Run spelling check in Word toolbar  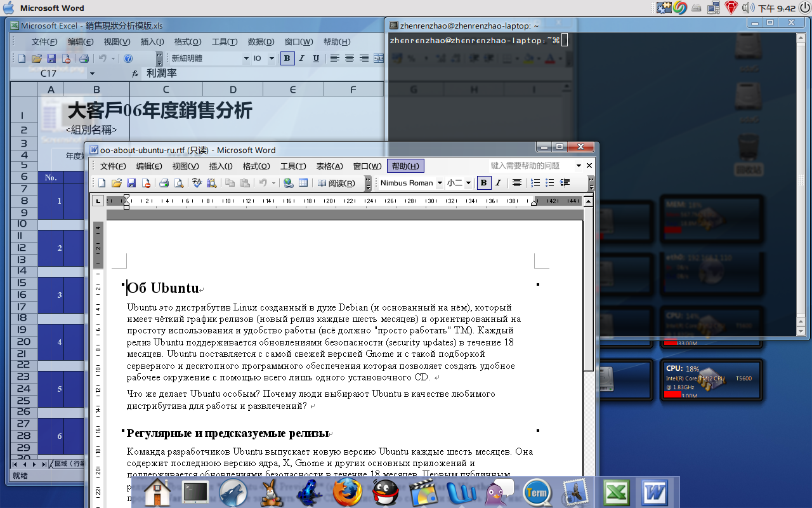tap(197, 183)
